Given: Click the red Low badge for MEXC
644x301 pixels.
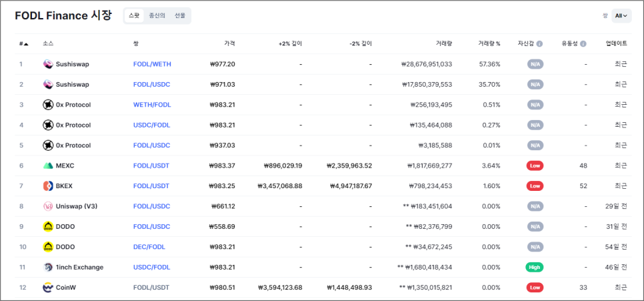Looking at the screenshot, I should coord(535,166).
